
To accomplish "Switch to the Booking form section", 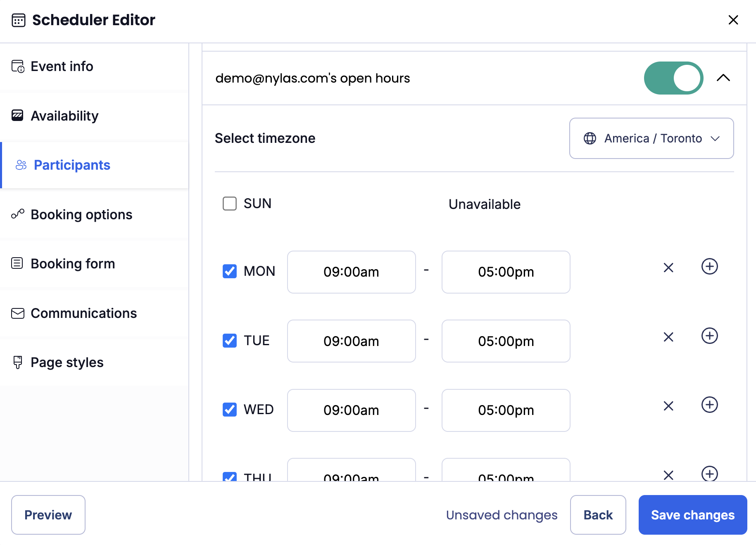I will 73,263.
